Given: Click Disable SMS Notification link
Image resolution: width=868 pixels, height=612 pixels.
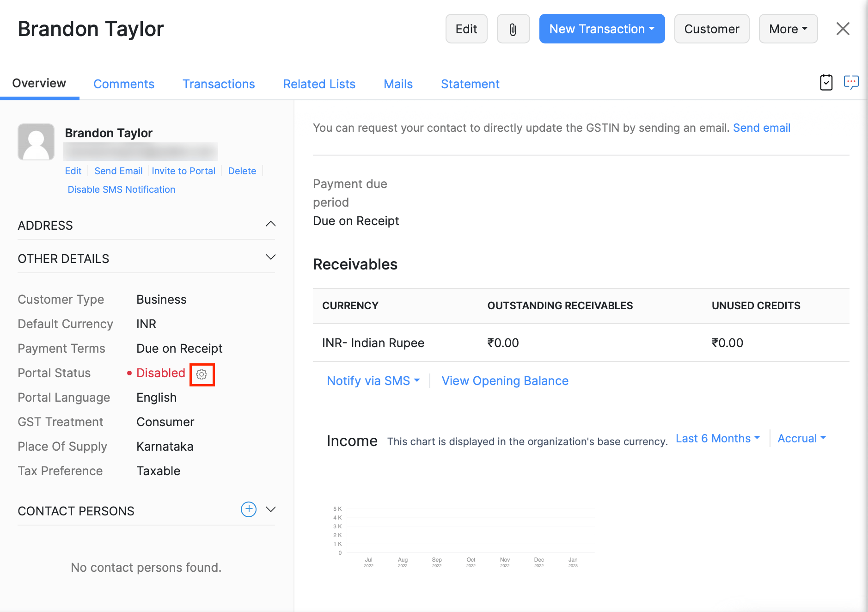Looking at the screenshot, I should 122,190.
